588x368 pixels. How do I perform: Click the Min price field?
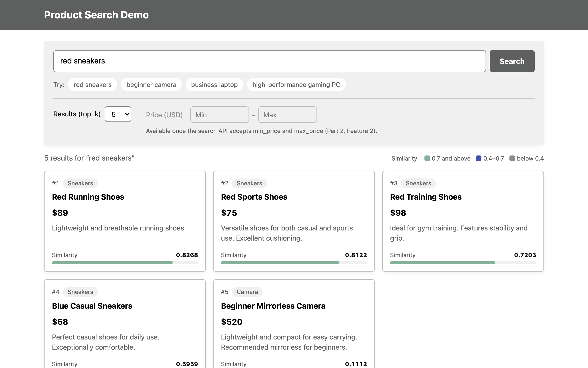click(219, 115)
